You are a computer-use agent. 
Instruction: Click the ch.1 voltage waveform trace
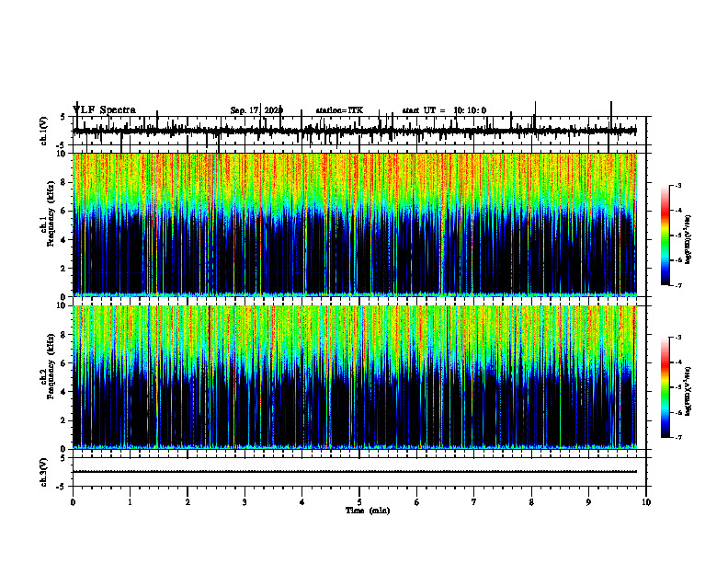click(355, 132)
